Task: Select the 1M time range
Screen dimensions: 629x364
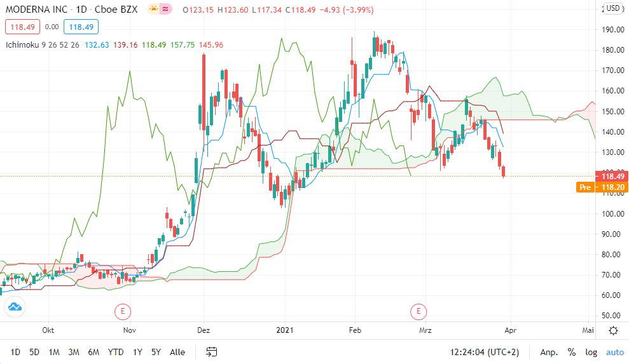Action: (x=54, y=352)
